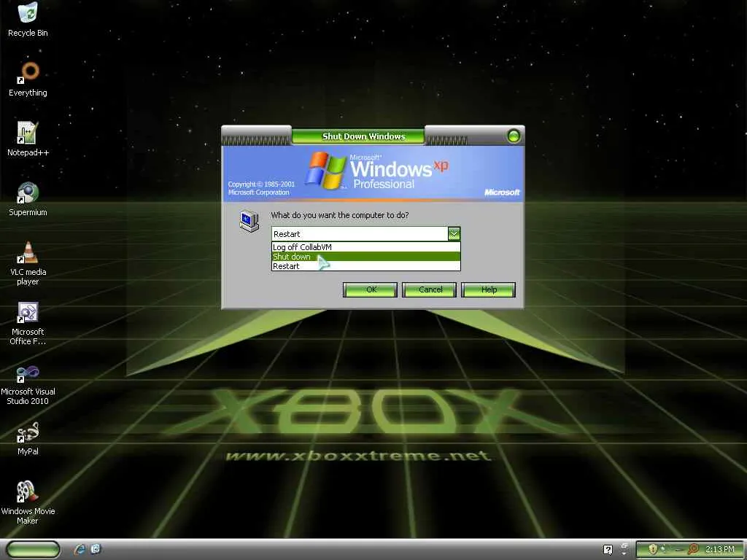Open the Microsoft Office F... desktop shortcut
This screenshot has height=560, width=747.
click(x=28, y=323)
